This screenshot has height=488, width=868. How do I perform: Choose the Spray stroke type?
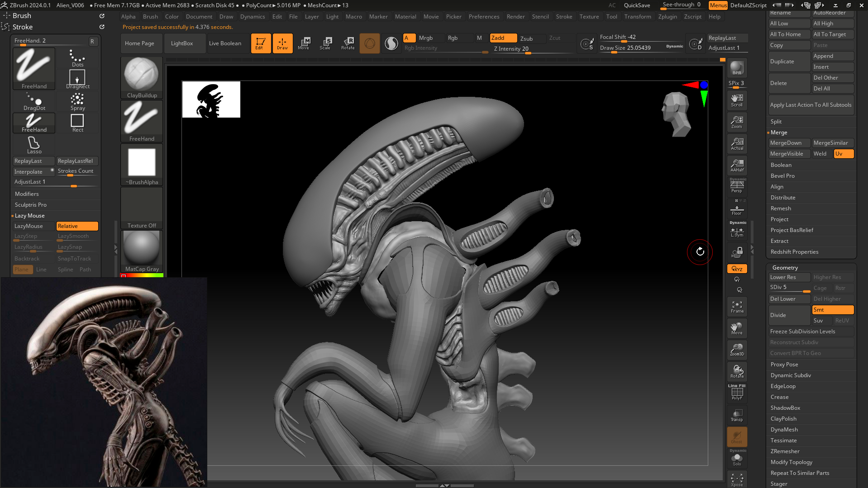[x=77, y=101]
